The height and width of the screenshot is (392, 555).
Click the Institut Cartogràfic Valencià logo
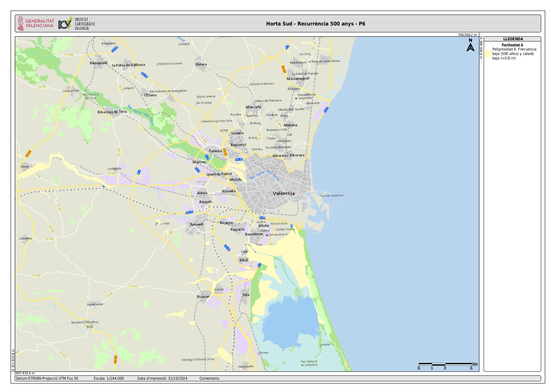[77, 23]
